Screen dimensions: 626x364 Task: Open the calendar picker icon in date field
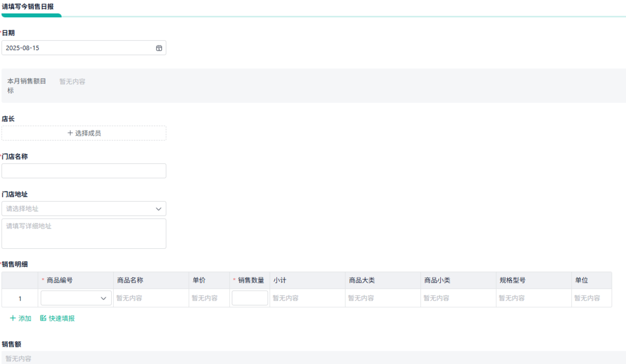159,48
